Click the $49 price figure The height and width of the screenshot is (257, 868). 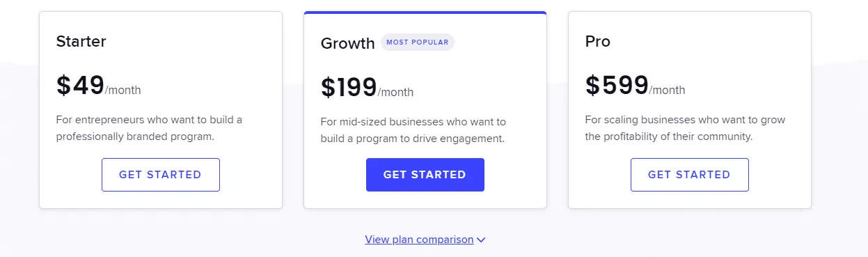[80, 85]
